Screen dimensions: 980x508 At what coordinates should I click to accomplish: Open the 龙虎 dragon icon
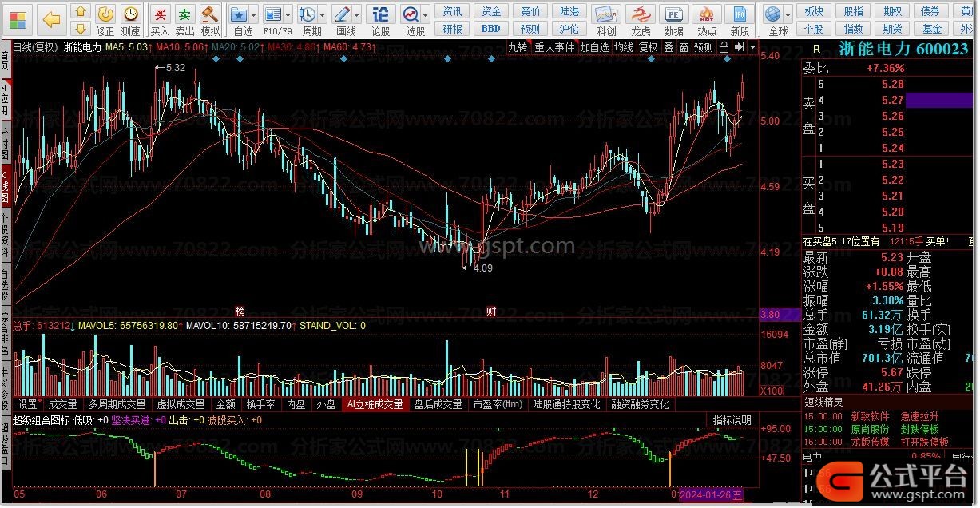point(641,14)
